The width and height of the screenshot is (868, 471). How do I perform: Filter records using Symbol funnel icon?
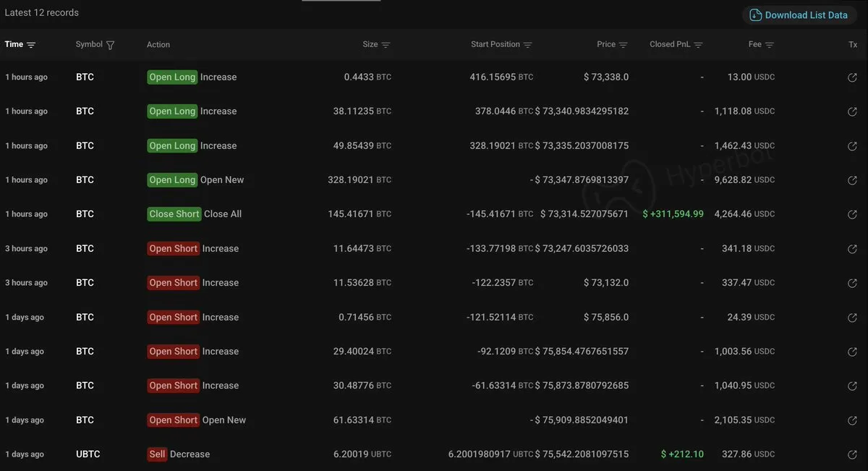pos(110,45)
